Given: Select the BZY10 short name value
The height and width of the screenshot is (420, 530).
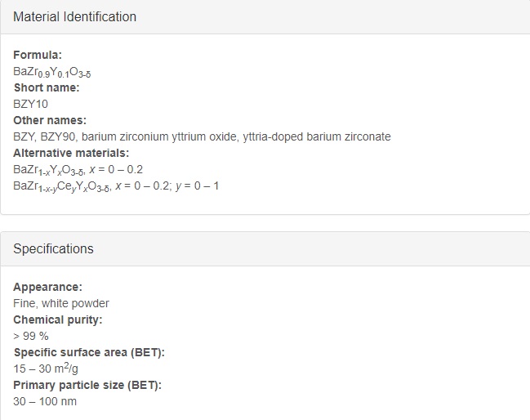Looking at the screenshot, I should (30, 104).
